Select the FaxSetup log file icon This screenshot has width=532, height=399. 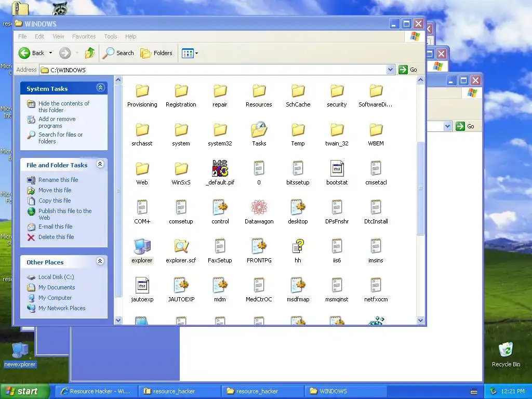pos(220,246)
